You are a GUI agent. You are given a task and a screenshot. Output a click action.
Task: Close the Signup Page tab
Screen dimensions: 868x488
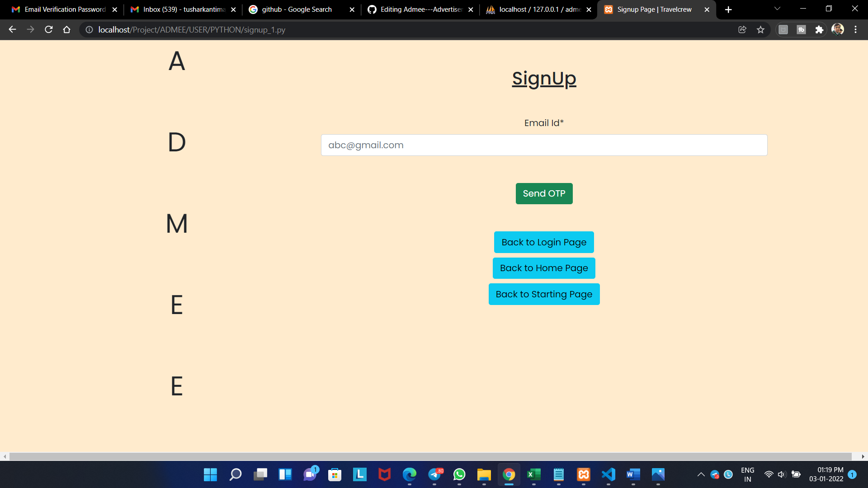tap(707, 9)
